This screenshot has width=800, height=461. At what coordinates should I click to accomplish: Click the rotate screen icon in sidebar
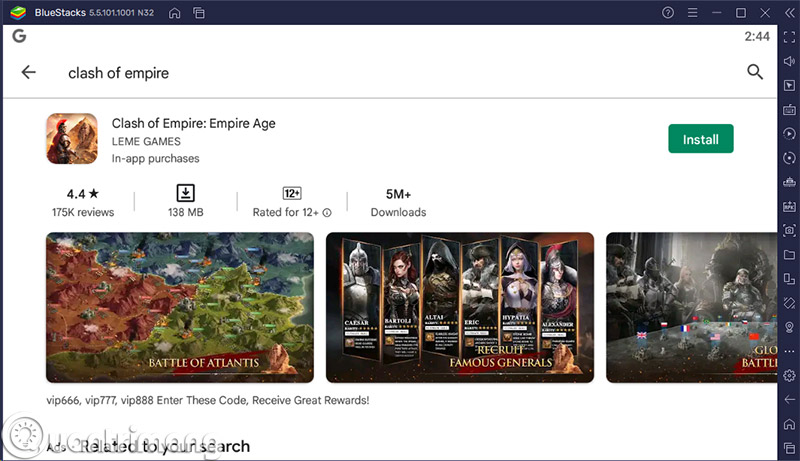789,303
